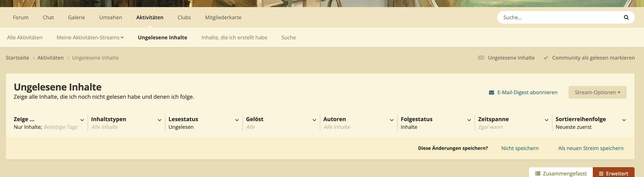Click Nicht speichern link
This screenshot has width=644, height=177.
520,148
